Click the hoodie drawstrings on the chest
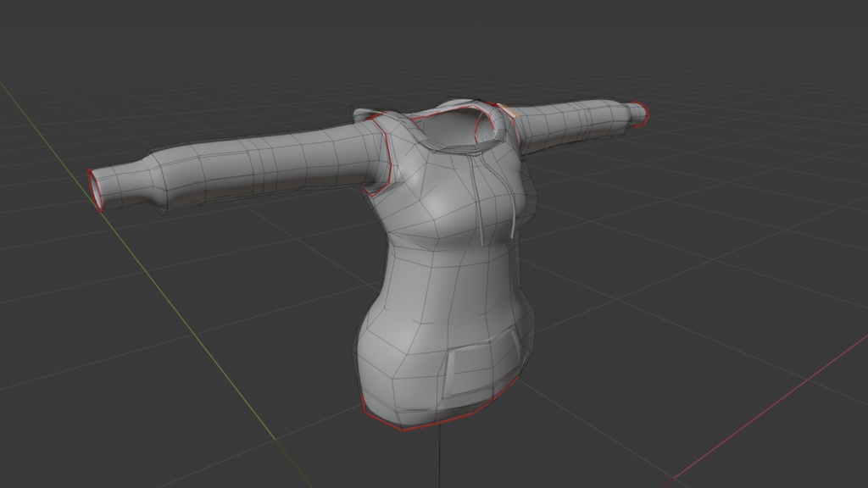 [494, 199]
